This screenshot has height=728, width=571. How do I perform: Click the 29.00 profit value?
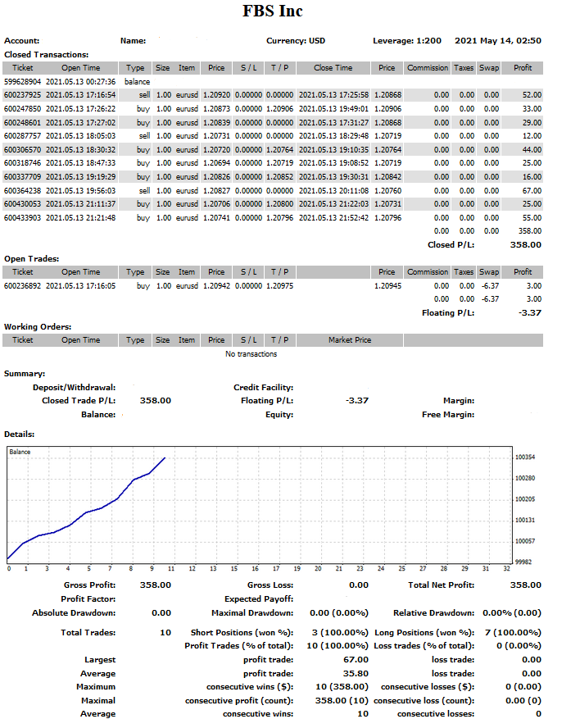(x=532, y=123)
